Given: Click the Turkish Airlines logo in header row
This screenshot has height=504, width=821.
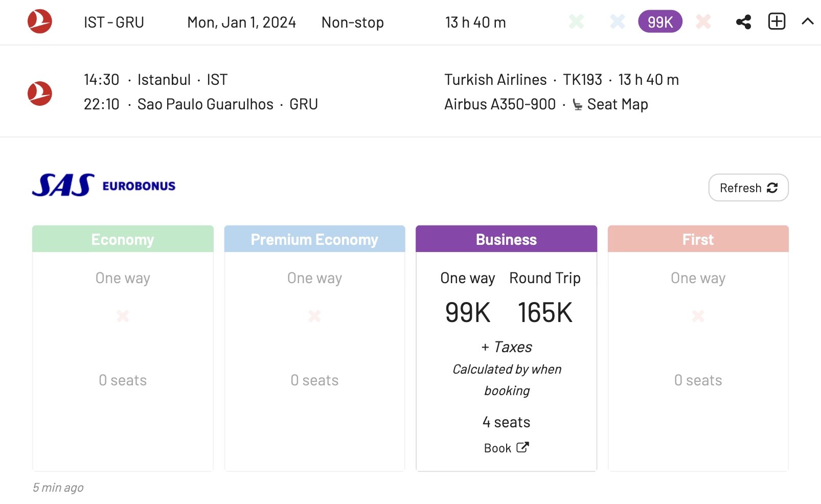Looking at the screenshot, I should click(40, 21).
